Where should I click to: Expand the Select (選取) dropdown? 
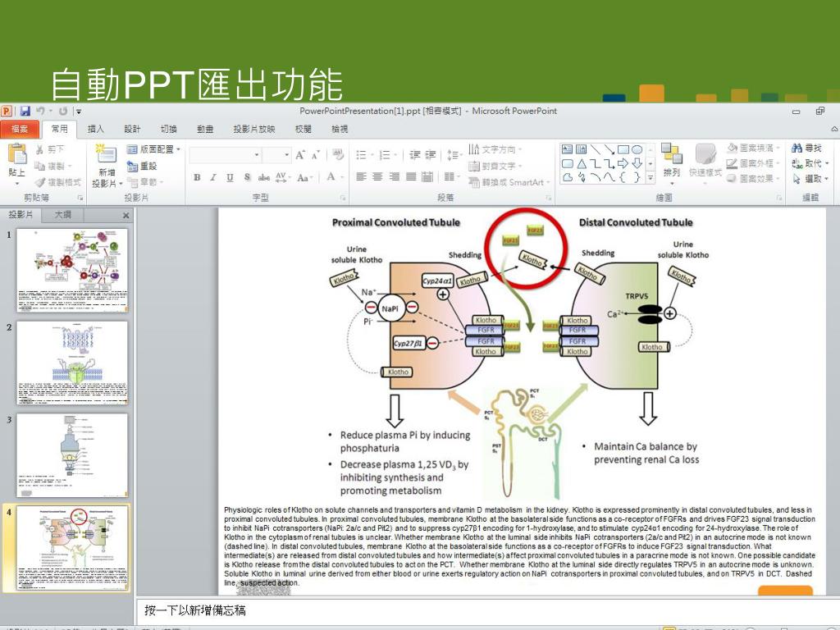812,179
